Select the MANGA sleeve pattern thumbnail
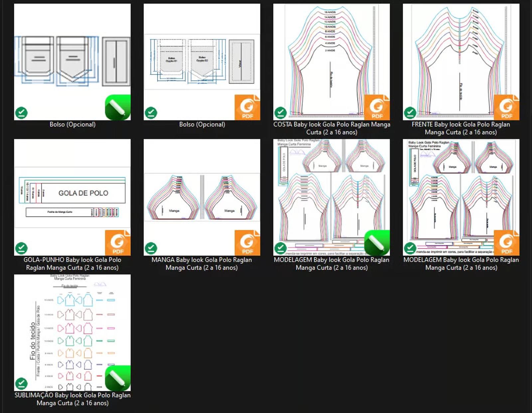532x413 pixels. [x=202, y=196]
